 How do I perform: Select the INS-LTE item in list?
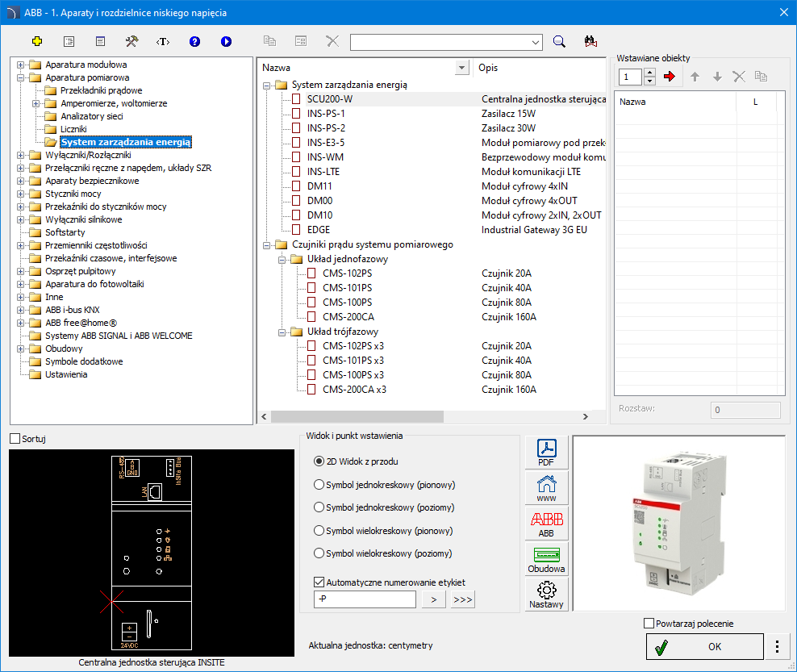tap(325, 172)
